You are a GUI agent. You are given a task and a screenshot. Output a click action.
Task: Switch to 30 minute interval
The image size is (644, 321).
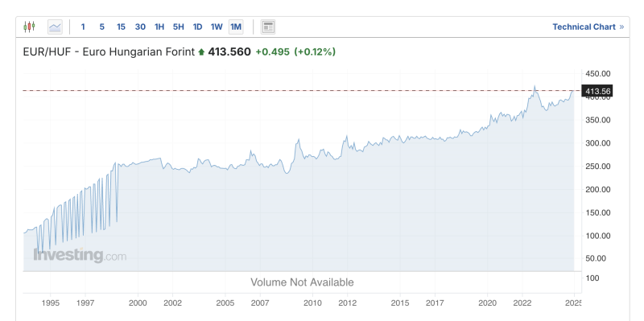(140, 27)
